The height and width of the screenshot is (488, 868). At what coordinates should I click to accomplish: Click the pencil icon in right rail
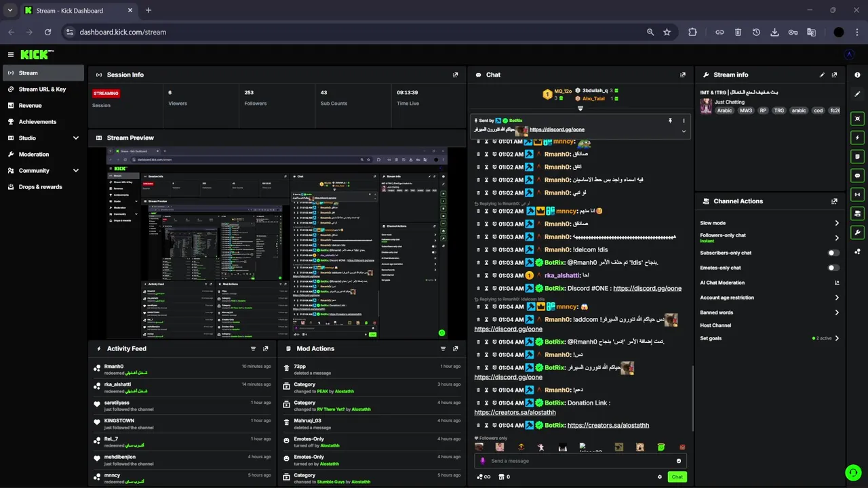coord(857,94)
